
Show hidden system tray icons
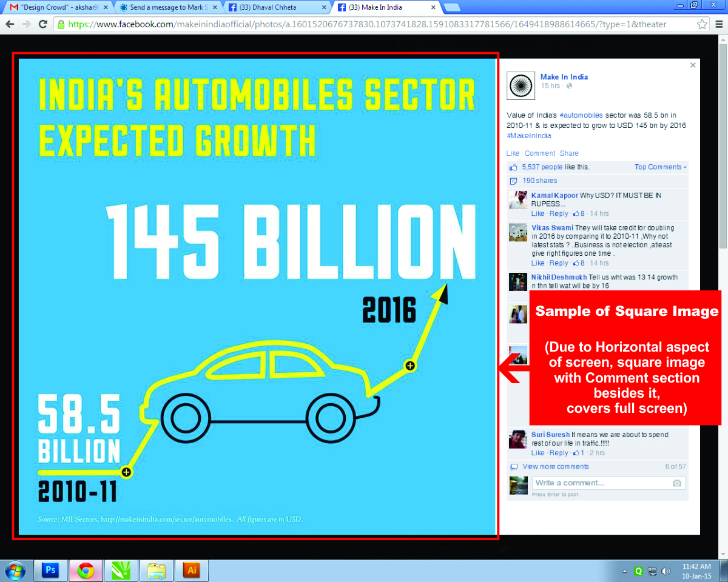tap(625, 571)
